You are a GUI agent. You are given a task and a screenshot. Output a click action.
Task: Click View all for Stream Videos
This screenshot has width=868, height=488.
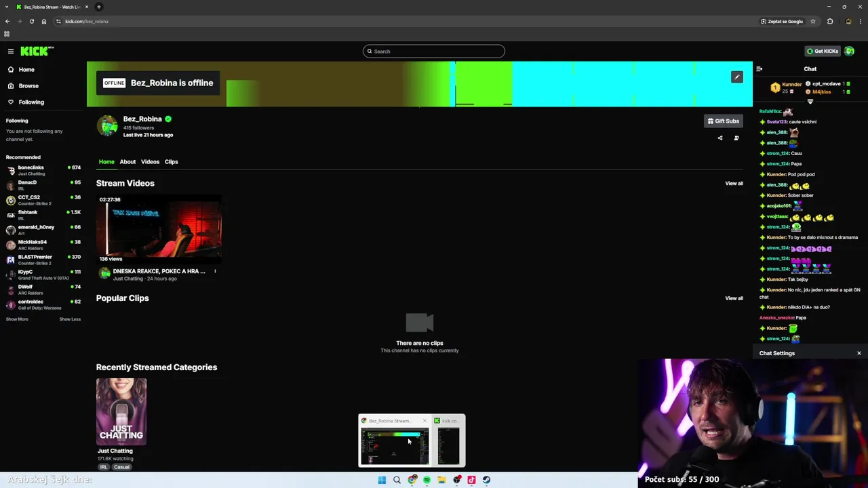[x=734, y=184]
